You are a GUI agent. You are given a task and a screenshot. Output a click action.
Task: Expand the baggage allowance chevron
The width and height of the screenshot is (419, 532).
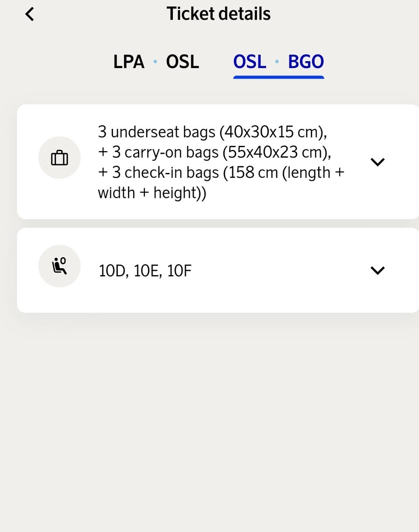point(378,162)
